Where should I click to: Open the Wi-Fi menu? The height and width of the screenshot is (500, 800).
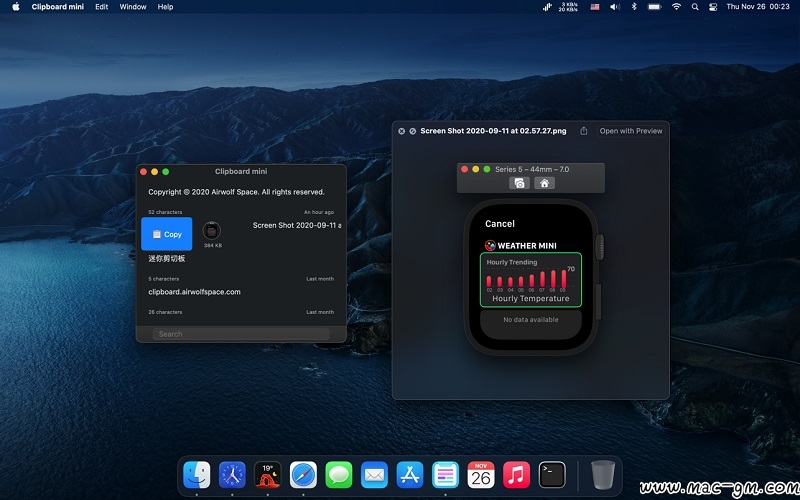[x=677, y=7]
